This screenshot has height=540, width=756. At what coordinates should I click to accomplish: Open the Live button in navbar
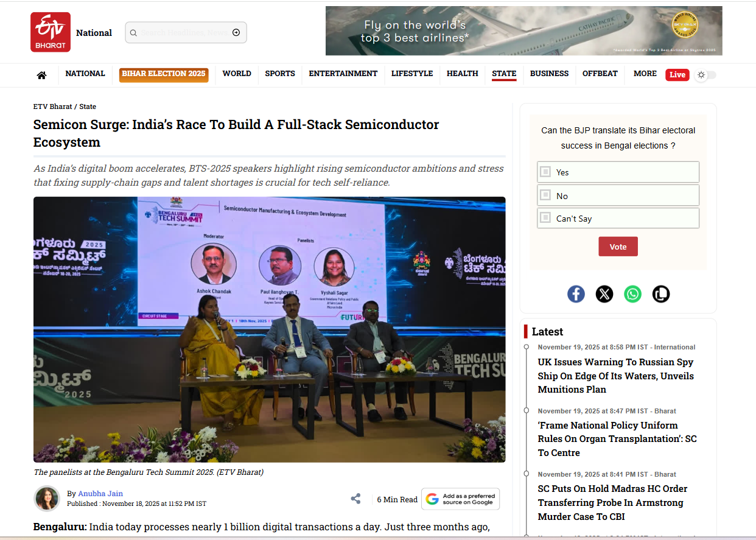pos(677,75)
